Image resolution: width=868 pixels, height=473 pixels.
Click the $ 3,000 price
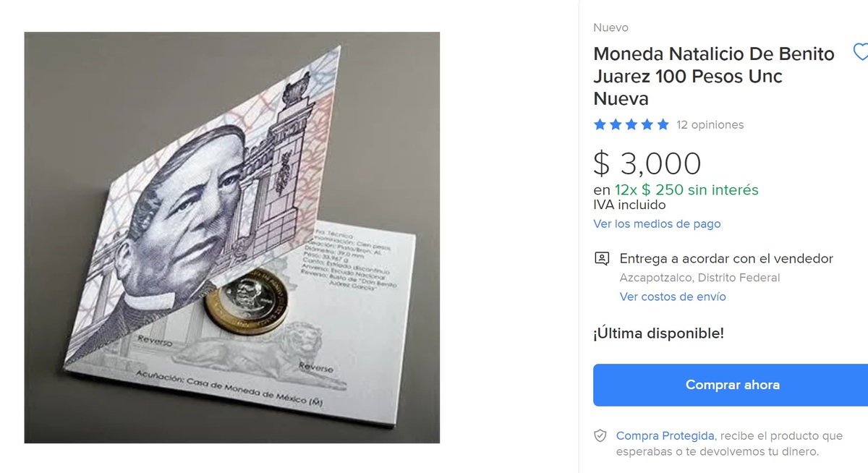647,164
